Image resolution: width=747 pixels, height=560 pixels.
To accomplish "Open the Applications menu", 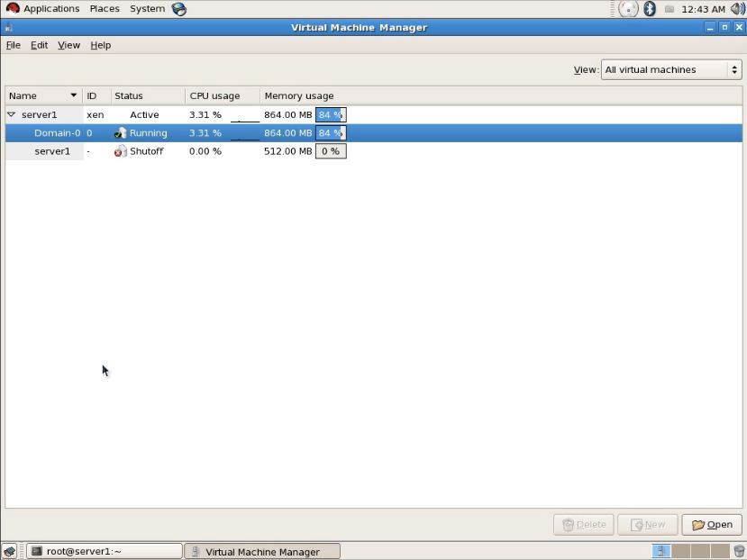I will (51, 9).
